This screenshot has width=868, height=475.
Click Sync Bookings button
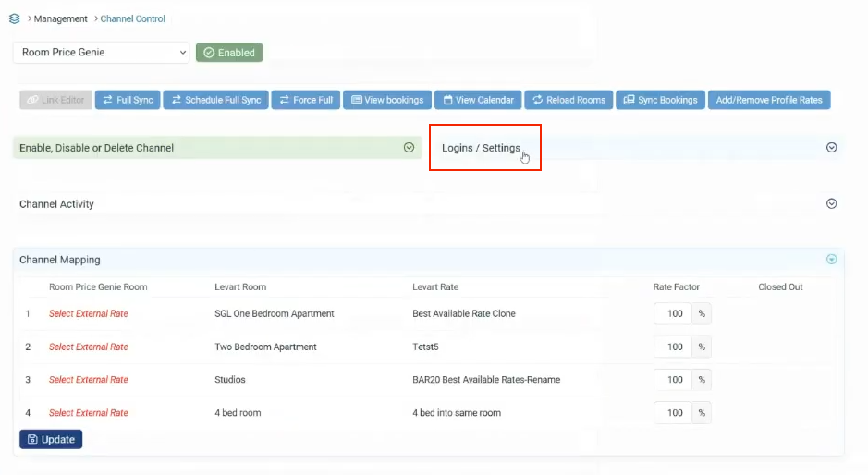click(660, 100)
